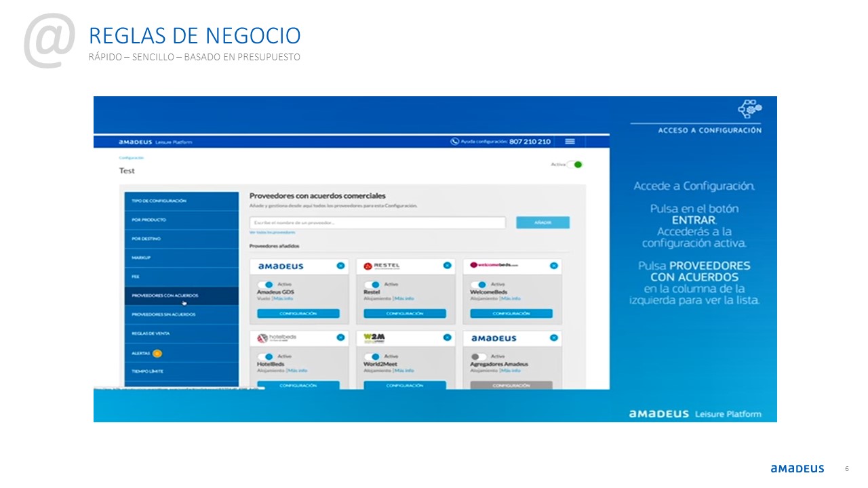
Task: Remove the Restel provider card
Action: click(x=447, y=266)
